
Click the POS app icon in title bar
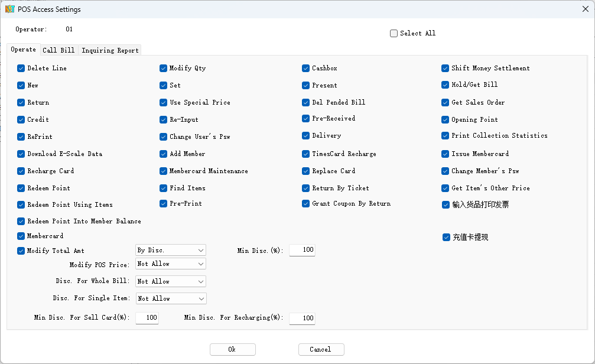coord(9,9)
